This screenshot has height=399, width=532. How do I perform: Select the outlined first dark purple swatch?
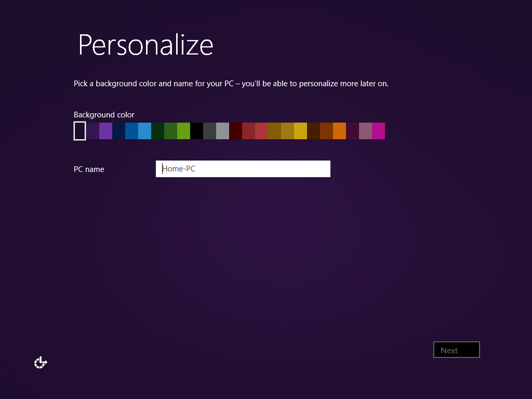coord(79,131)
